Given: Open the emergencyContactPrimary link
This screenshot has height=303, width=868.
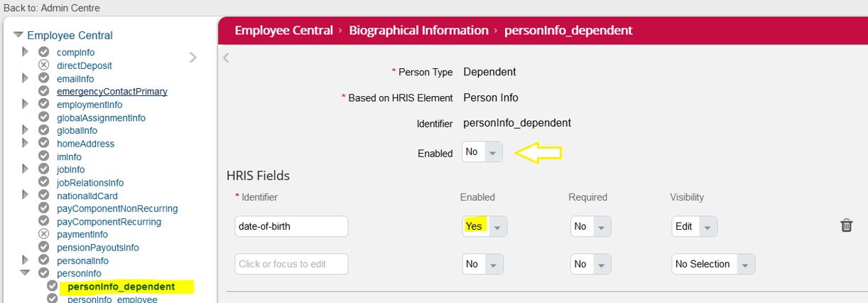Looking at the screenshot, I should point(112,91).
